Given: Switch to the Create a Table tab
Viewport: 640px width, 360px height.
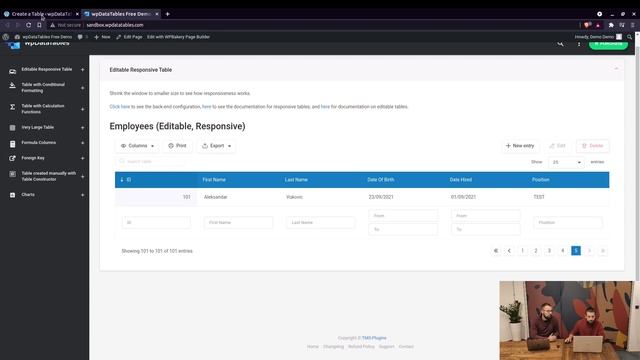Looking at the screenshot, I should pos(41,14).
